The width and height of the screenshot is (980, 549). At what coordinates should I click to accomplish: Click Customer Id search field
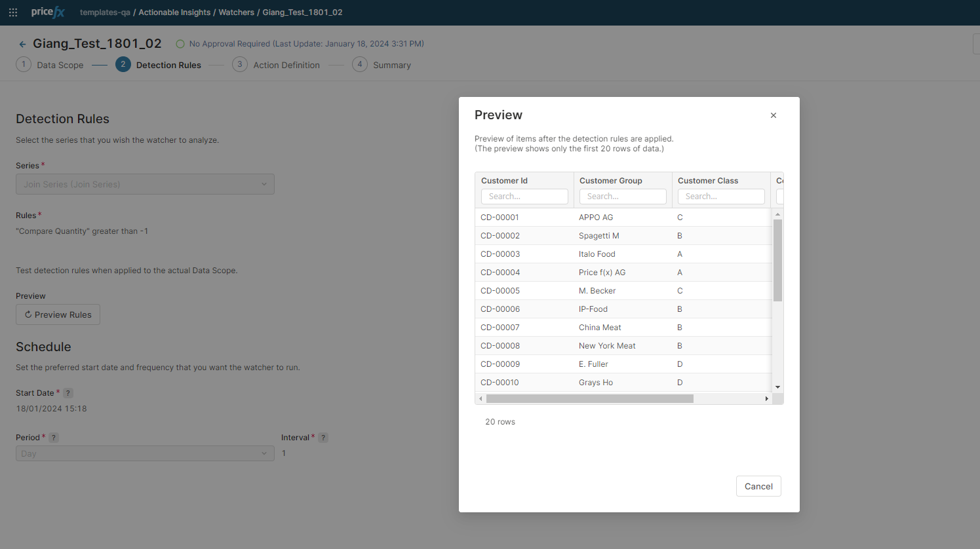[524, 197]
